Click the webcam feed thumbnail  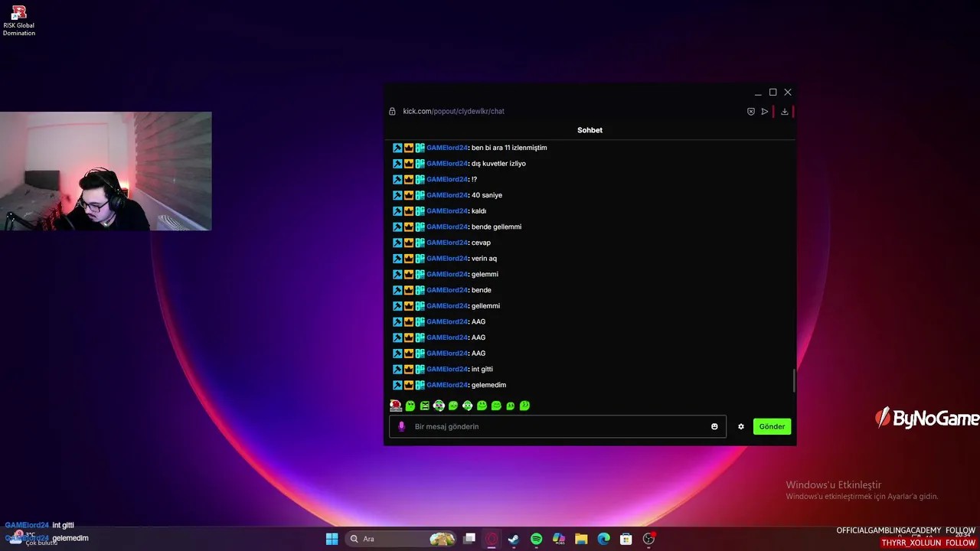pos(106,171)
